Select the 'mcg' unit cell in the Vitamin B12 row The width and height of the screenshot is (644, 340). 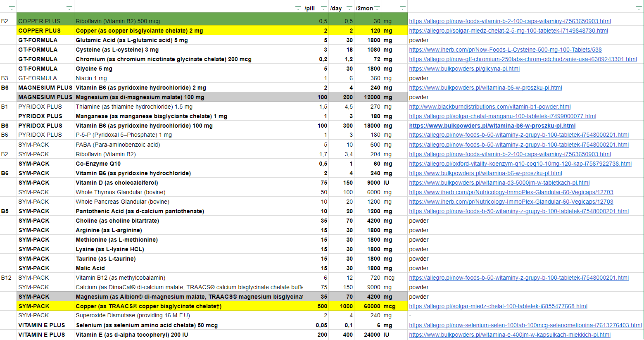click(x=394, y=278)
